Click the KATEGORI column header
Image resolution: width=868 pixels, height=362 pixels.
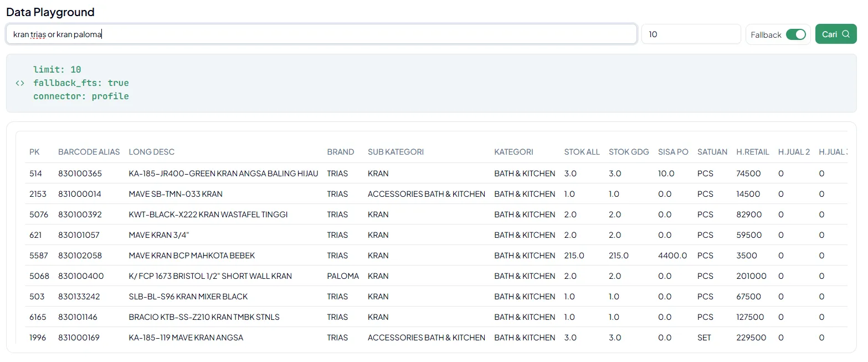pyautogui.click(x=513, y=152)
